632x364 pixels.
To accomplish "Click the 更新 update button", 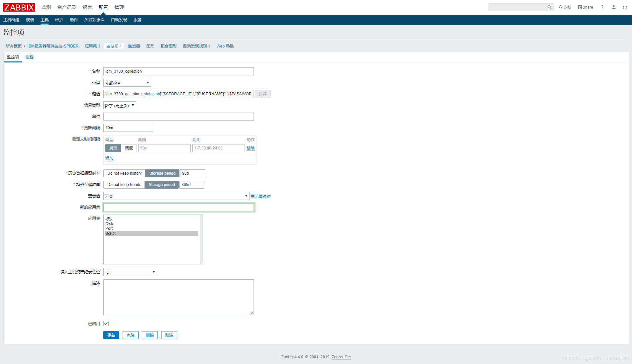I will click(x=111, y=335).
